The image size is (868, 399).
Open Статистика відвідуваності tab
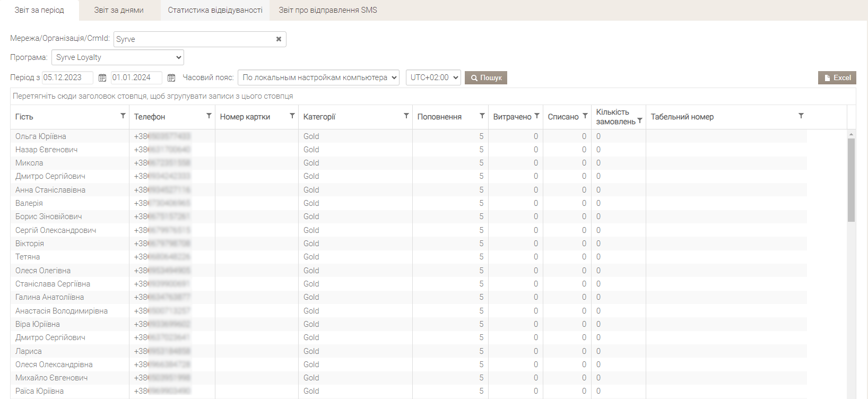215,10
